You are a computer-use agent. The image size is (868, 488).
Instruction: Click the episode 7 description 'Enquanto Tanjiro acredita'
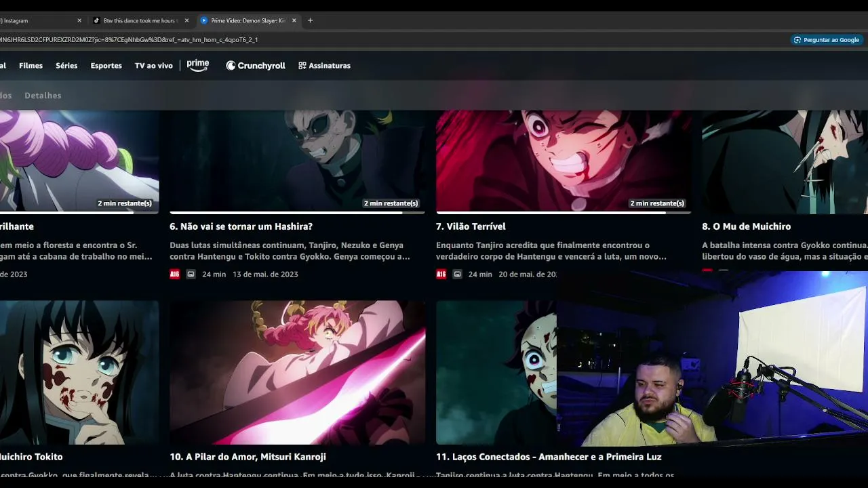pos(551,251)
